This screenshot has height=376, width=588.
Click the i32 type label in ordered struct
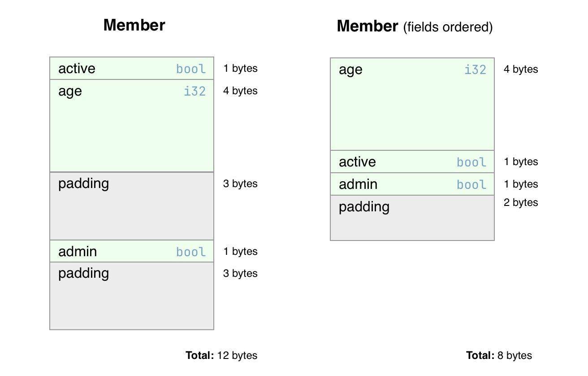tap(476, 70)
